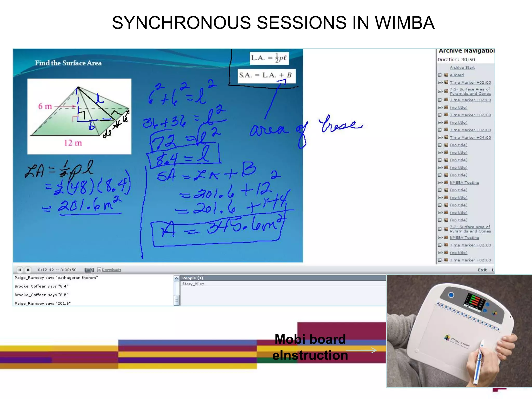This screenshot has height=399, width=532.
Task: Click chat message Brooke_Coffeen says "8.5"
Action: point(41,295)
